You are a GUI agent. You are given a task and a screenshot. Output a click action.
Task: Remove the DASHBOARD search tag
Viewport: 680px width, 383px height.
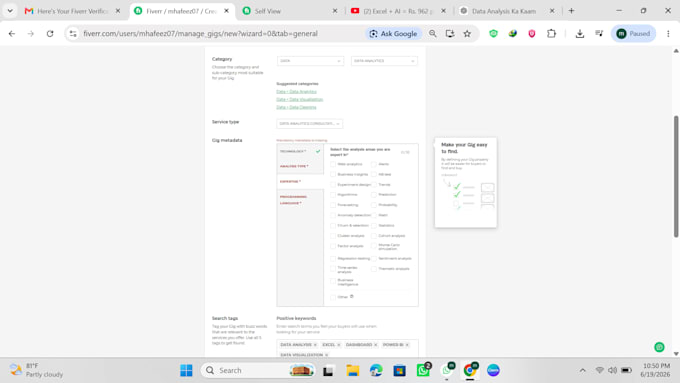click(x=376, y=345)
